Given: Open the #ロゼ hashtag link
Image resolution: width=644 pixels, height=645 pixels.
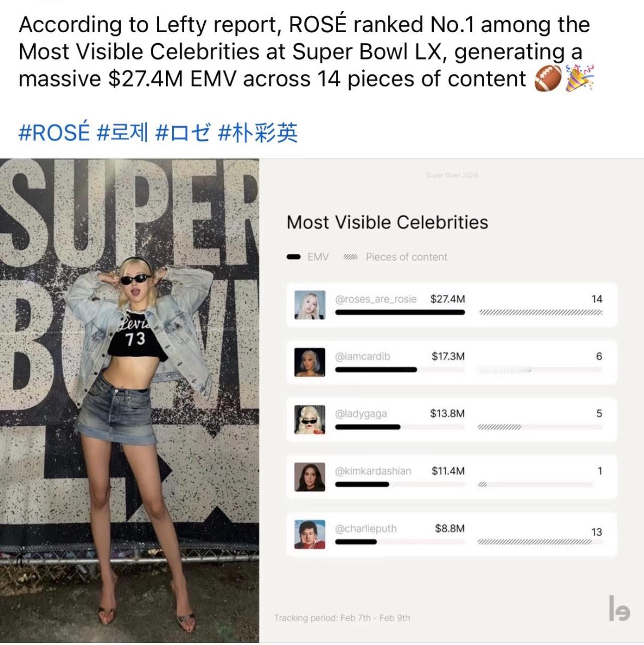Looking at the screenshot, I should (183, 133).
